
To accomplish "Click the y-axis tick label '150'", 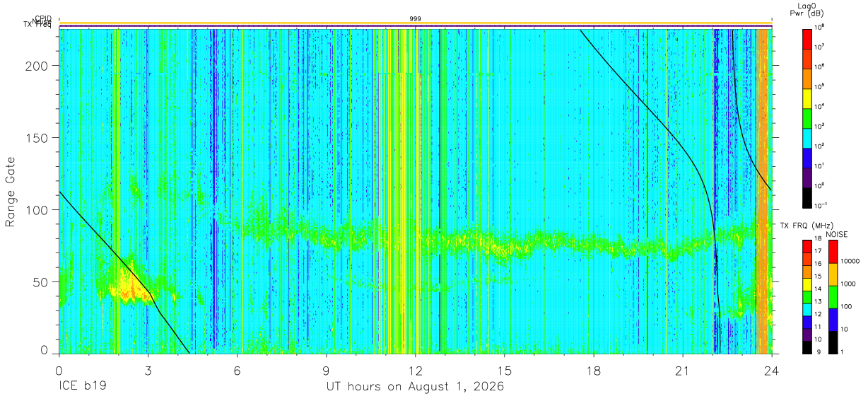I will [x=36, y=138].
